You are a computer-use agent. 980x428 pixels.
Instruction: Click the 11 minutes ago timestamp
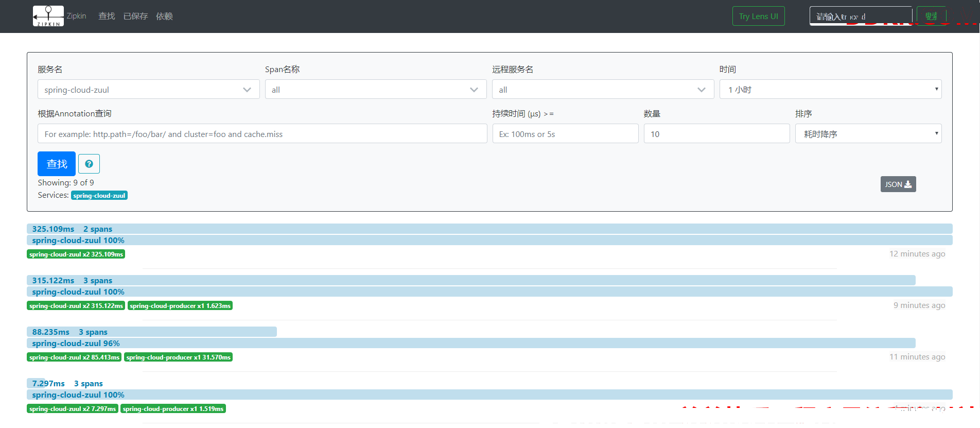tap(917, 356)
